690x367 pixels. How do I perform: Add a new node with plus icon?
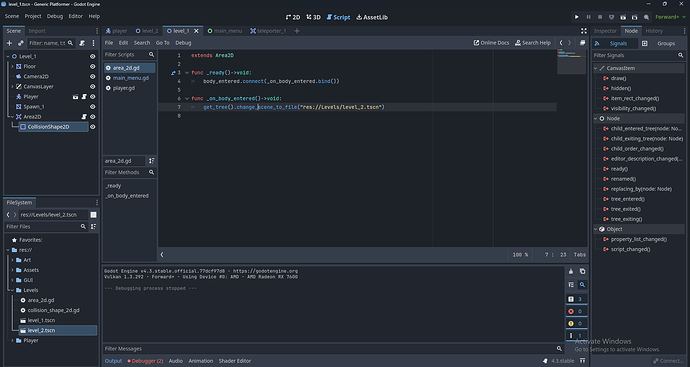tap(9, 43)
